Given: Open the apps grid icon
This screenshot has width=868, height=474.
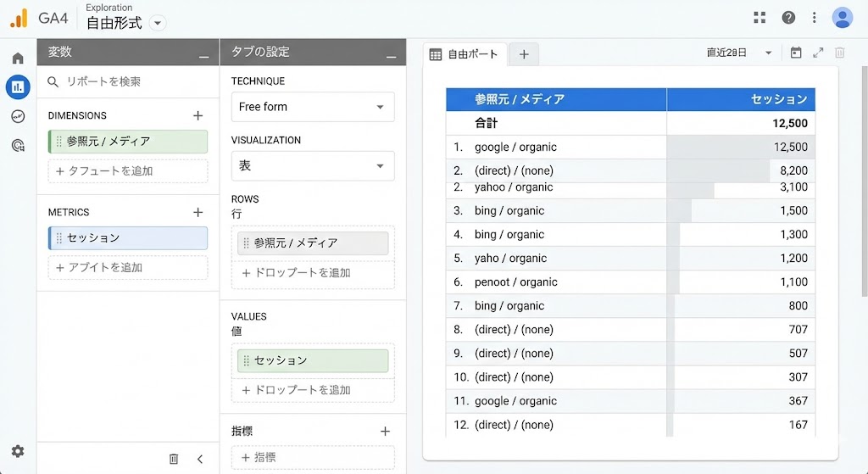Looking at the screenshot, I should click(x=759, y=18).
